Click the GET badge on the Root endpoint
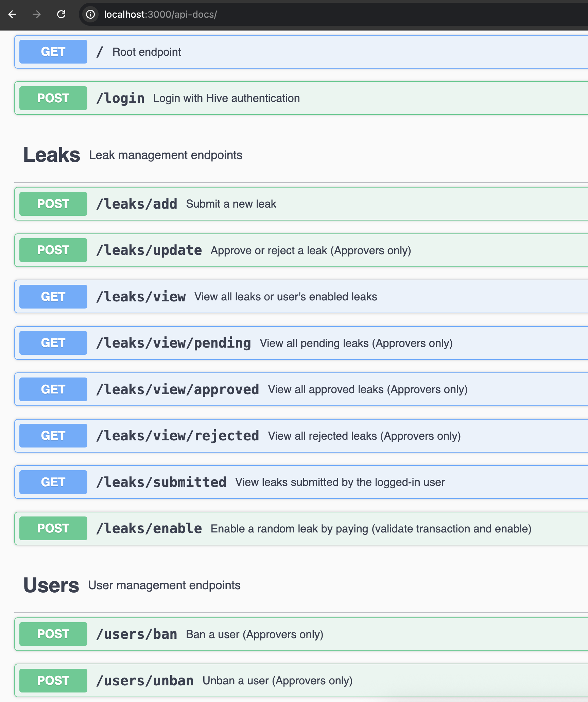588x702 pixels. [53, 52]
